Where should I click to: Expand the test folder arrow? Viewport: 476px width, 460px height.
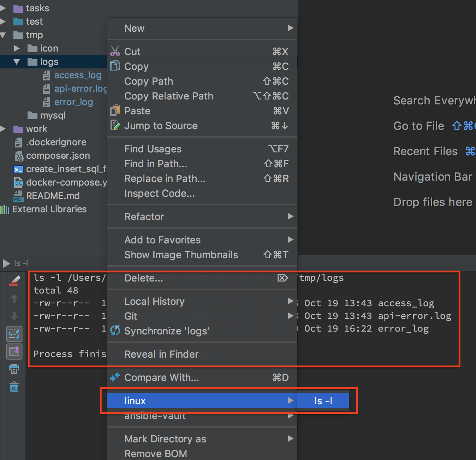(3, 22)
